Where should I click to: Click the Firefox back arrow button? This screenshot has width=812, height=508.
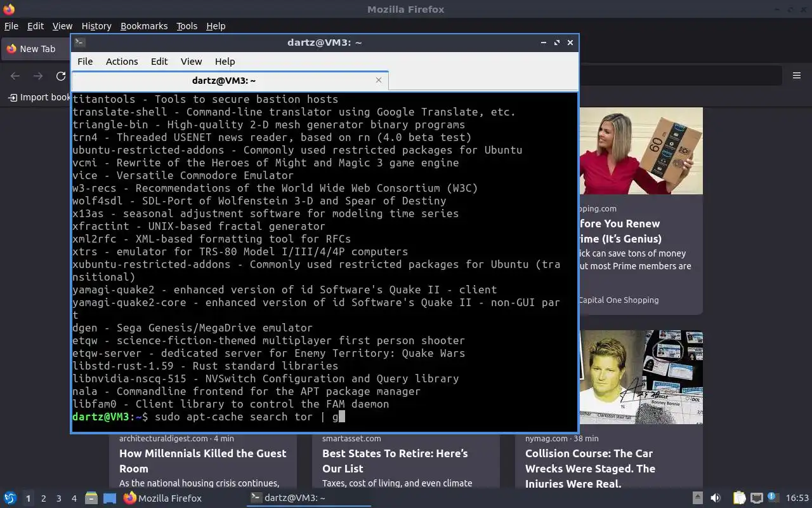pyautogui.click(x=15, y=76)
